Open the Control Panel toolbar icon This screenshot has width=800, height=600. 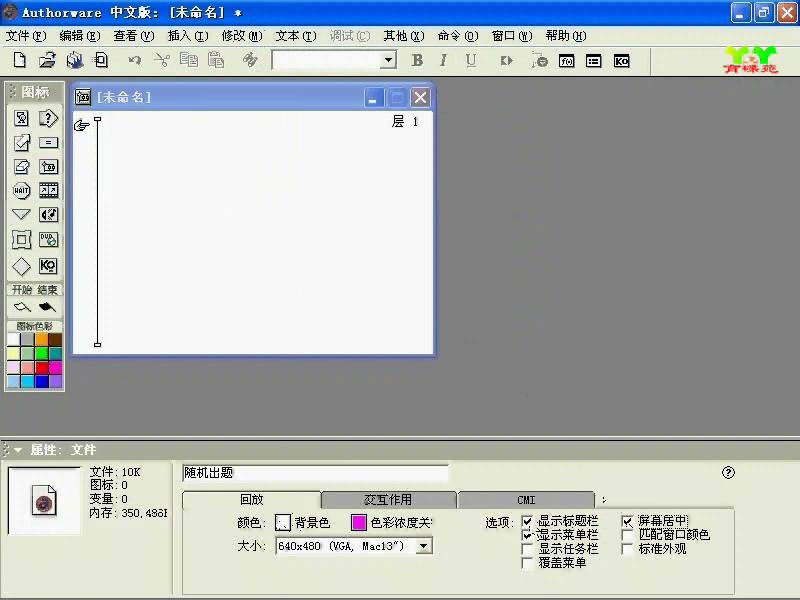point(539,61)
